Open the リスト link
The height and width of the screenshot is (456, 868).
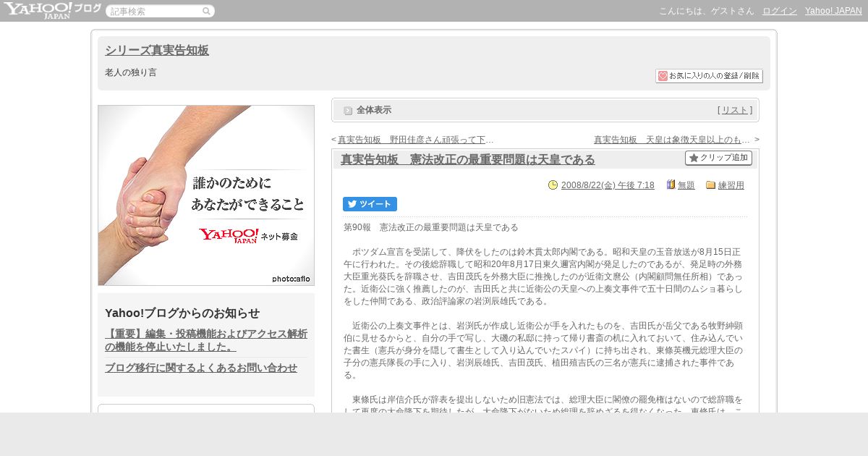point(735,110)
